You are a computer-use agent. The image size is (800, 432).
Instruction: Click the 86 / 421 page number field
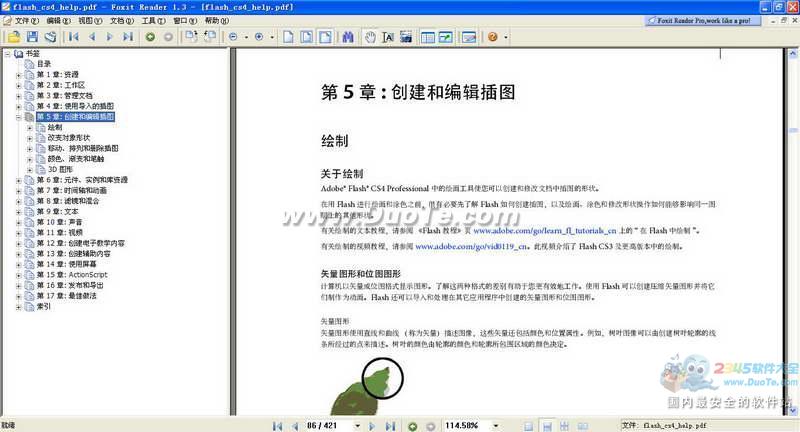328,425
